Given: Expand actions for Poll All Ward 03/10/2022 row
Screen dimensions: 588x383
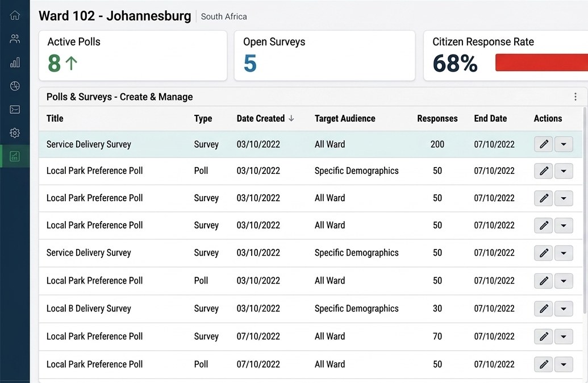Looking at the screenshot, I should point(563,281).
